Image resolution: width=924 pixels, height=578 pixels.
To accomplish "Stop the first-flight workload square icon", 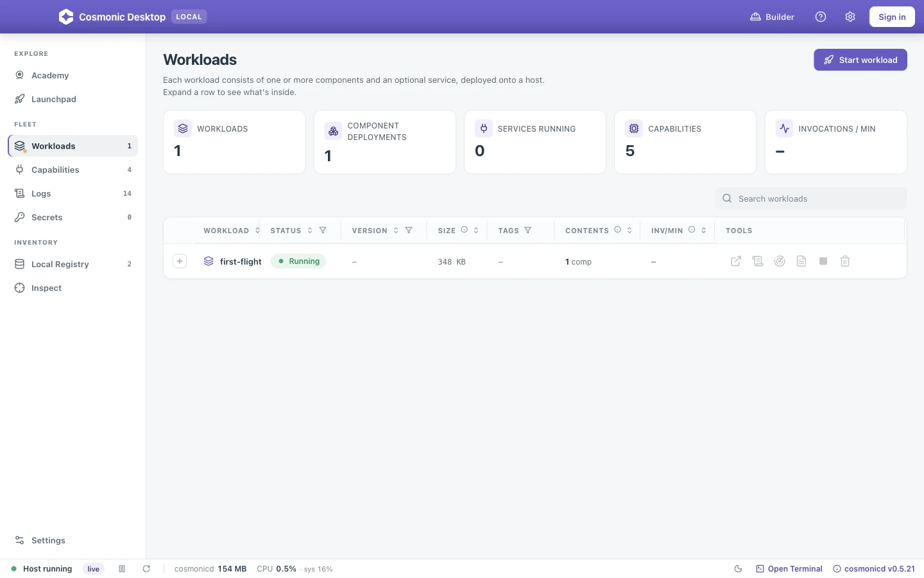I will [x=823, y=261].
